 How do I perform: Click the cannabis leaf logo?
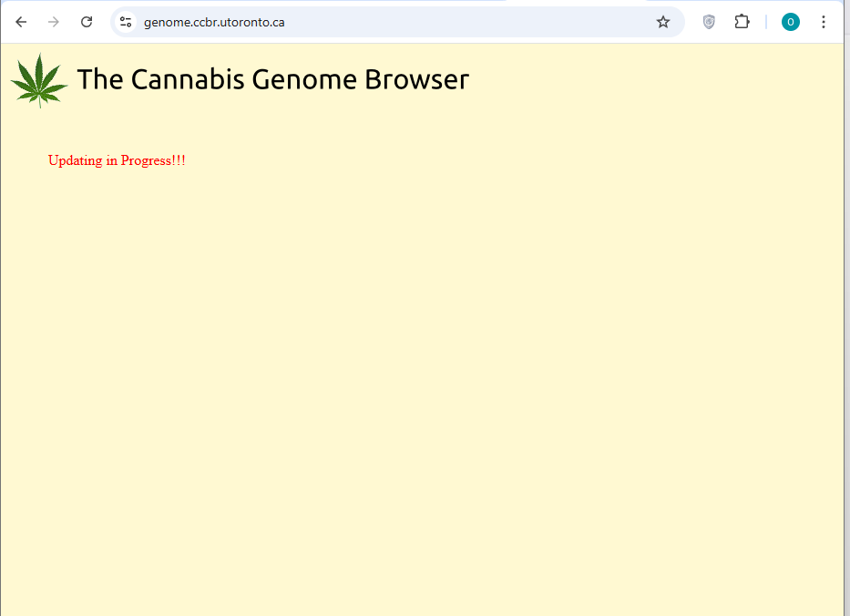(39, 80)
